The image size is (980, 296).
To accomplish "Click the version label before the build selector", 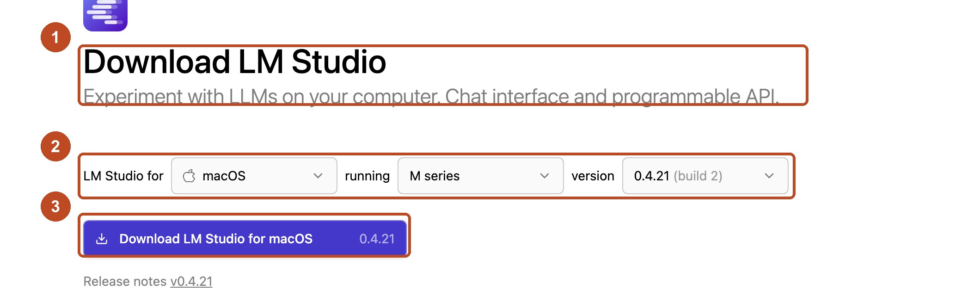I will pyautogui.click(x=593, y=176).
